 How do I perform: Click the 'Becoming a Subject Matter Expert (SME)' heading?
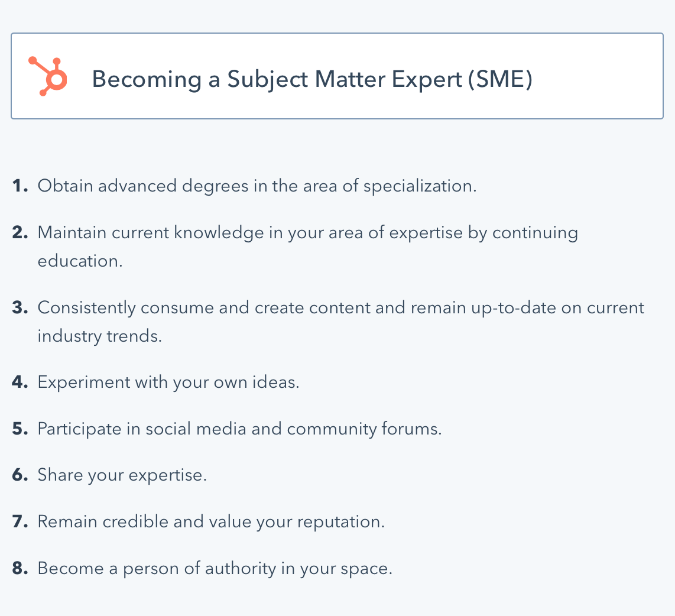(x=312, y=80)
